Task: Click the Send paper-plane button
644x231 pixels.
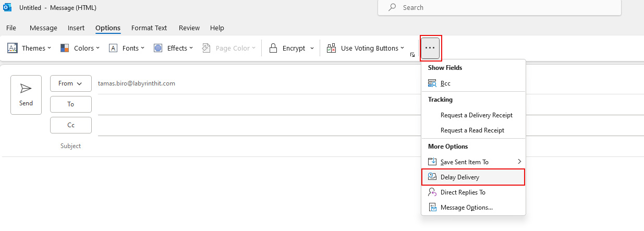Action: (x=26, y=95)
